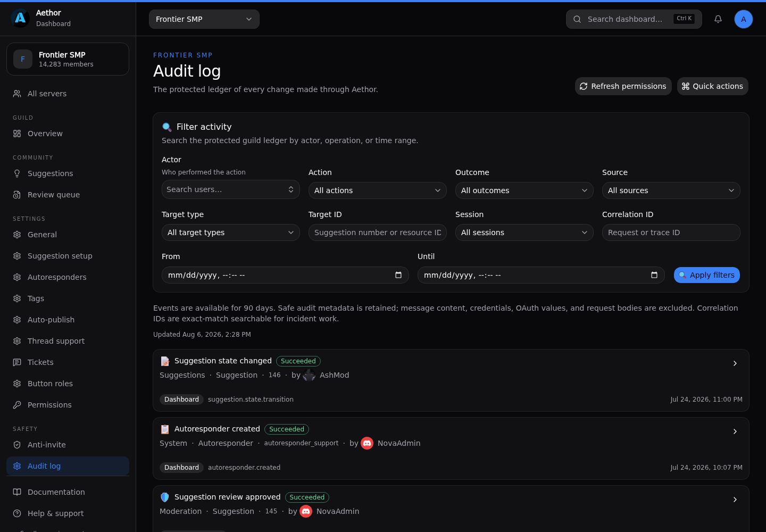Open the All sessions dropdown
This screenshot has width=766, height=532.
click(x=524, y=232)
